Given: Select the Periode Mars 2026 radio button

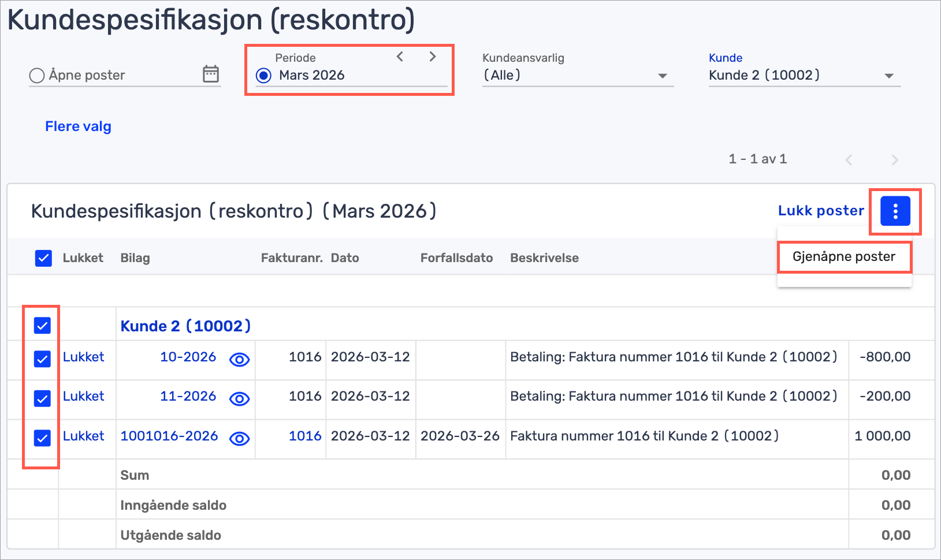Looking at the screenshot, I should pos(264,76).
